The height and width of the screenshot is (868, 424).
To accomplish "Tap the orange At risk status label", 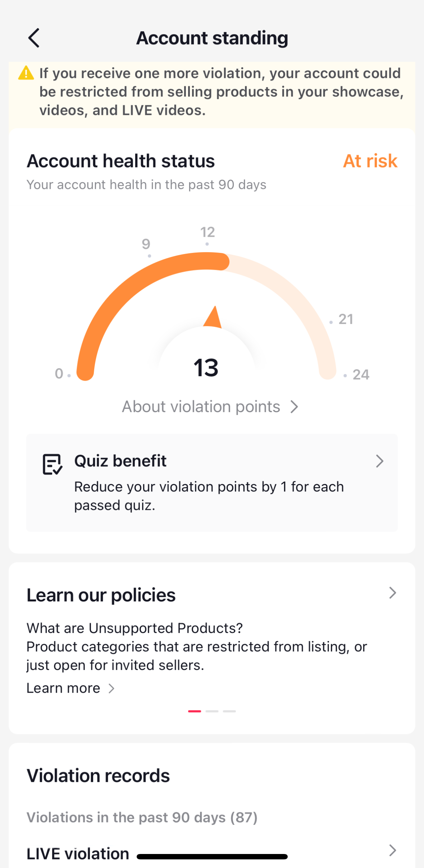I will pyautogui.click(x=370, y=161).
